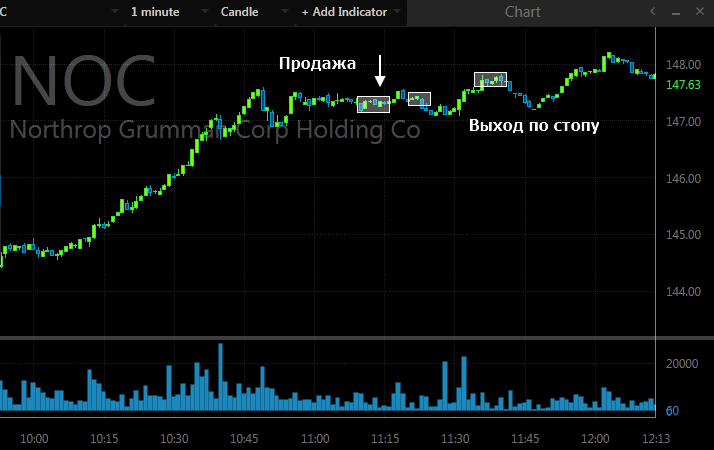
Task: Click the 12:13 time axis label
Action: pos(656,439)
